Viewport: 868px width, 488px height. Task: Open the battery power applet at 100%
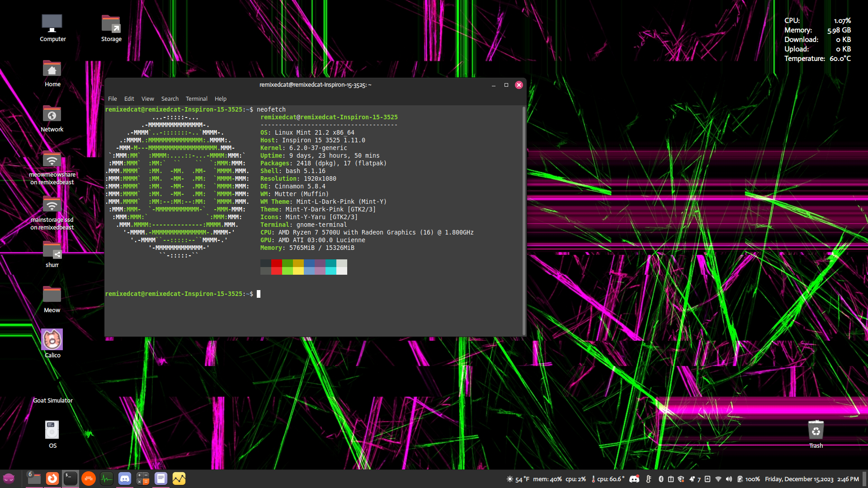click(749, 479)
